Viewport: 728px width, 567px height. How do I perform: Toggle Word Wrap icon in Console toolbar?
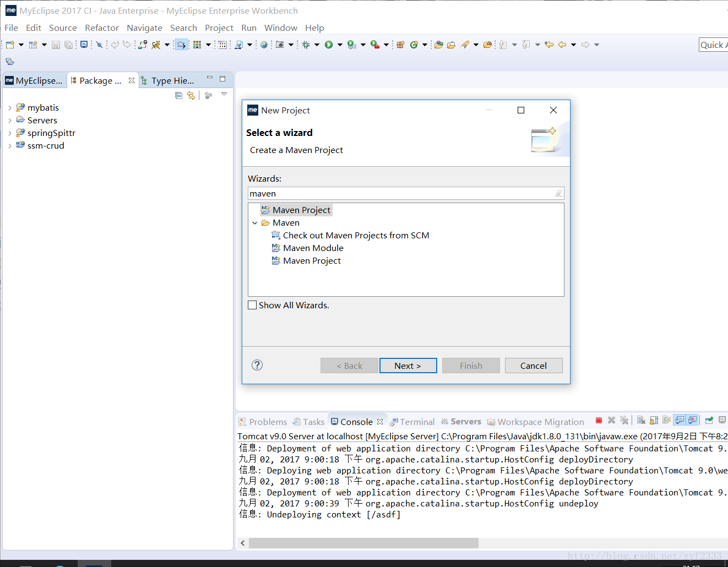coord(666,421)
